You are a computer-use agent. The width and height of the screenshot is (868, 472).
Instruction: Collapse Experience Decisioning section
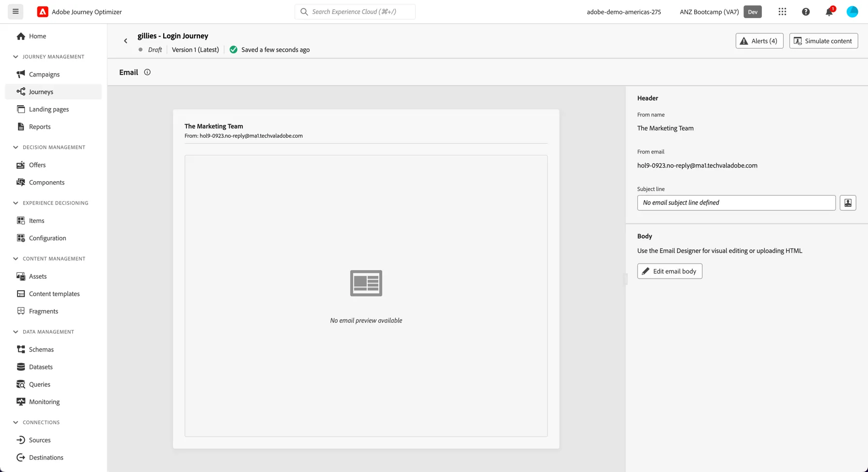click(x=15, y=203)
